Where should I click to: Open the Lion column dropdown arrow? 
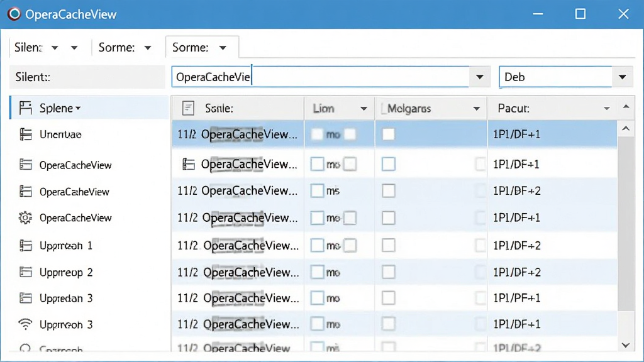364,109
